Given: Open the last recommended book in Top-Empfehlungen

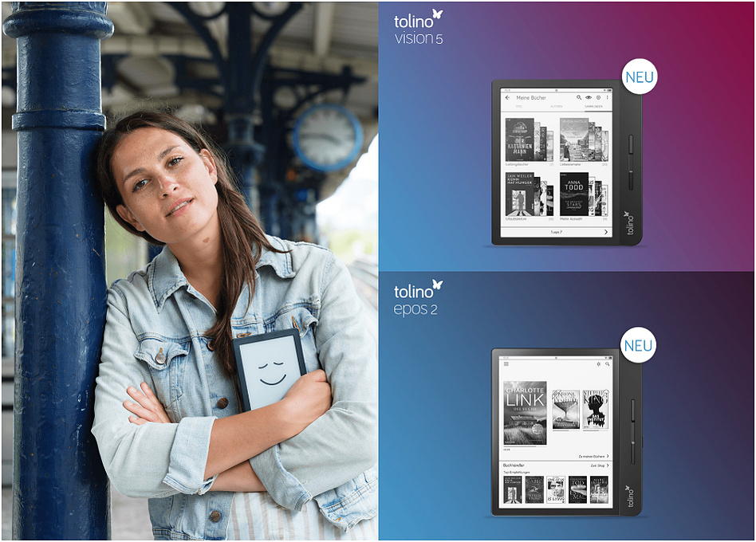Looking at the screenshot, I should (x=600, y=490).
